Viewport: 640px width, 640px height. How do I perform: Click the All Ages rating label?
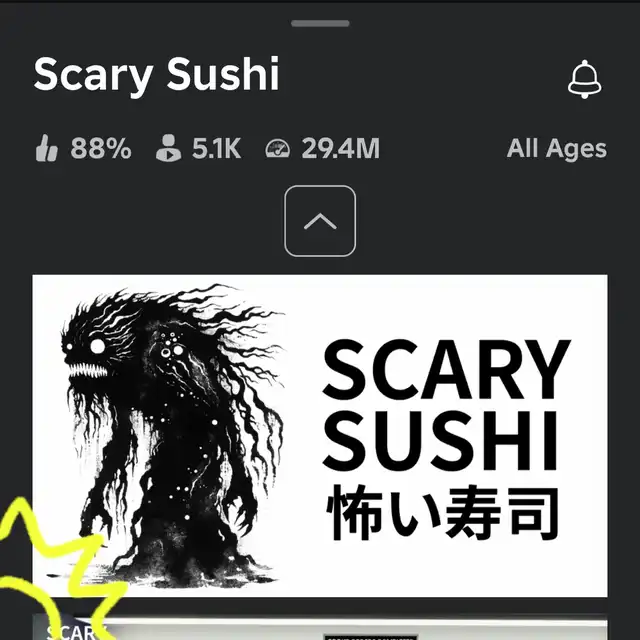point(557,149)
